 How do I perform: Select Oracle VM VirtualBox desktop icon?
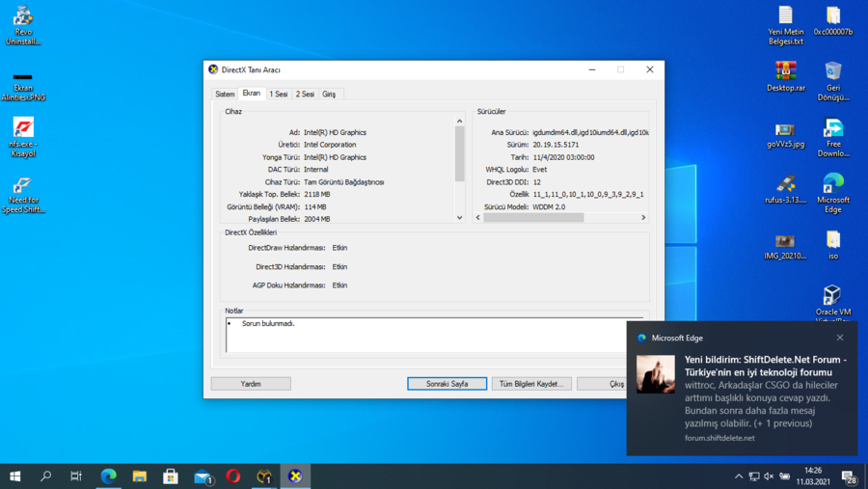[x=832, y=303]
